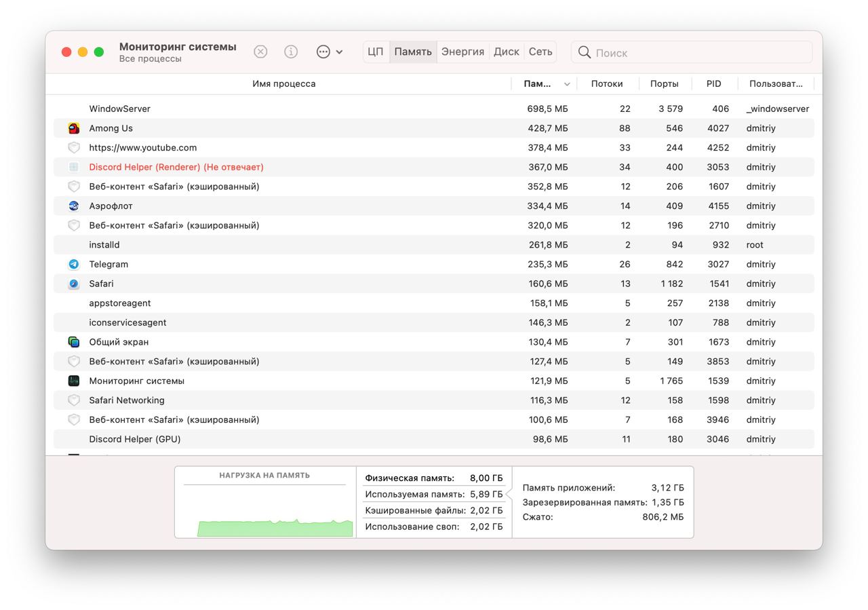Viewport: 868px width, 610px height.
Task: Click the Сжато 806,2 МБ entry
Action: pyautogui.click(x=603, y=517)
